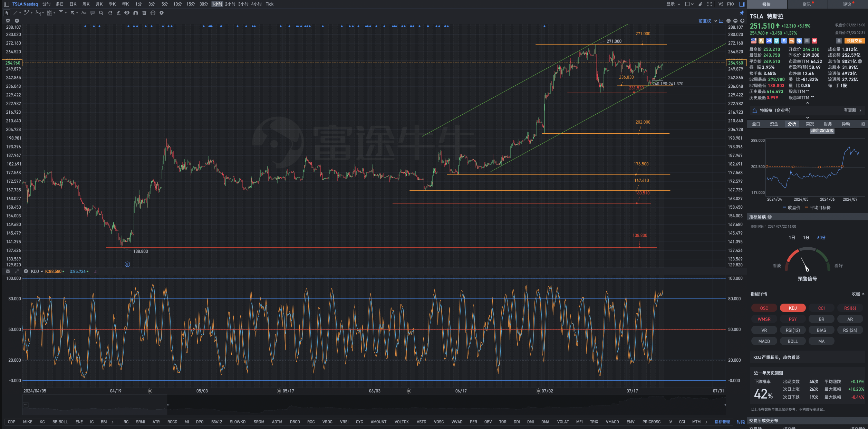
Task: Switch to the 资金 capital tab
Action: (x=774, y=124)
